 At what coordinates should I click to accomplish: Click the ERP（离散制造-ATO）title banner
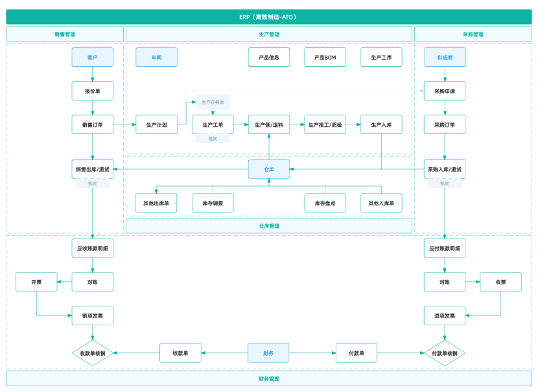(268, 17)
